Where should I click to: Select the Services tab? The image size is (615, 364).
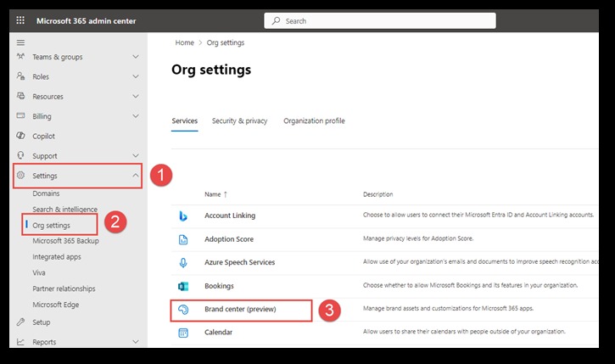click(184, 120)
